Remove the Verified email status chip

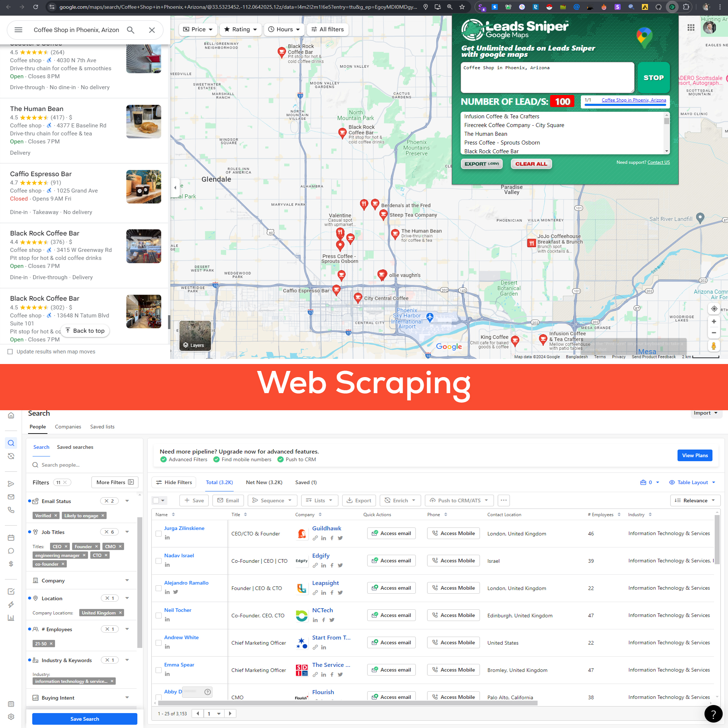(x=55, y=515)
